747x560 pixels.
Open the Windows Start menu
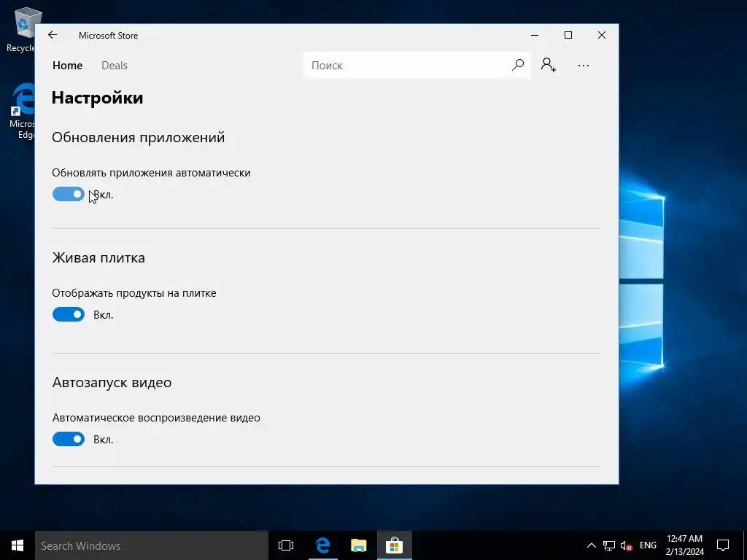[18, 545]
